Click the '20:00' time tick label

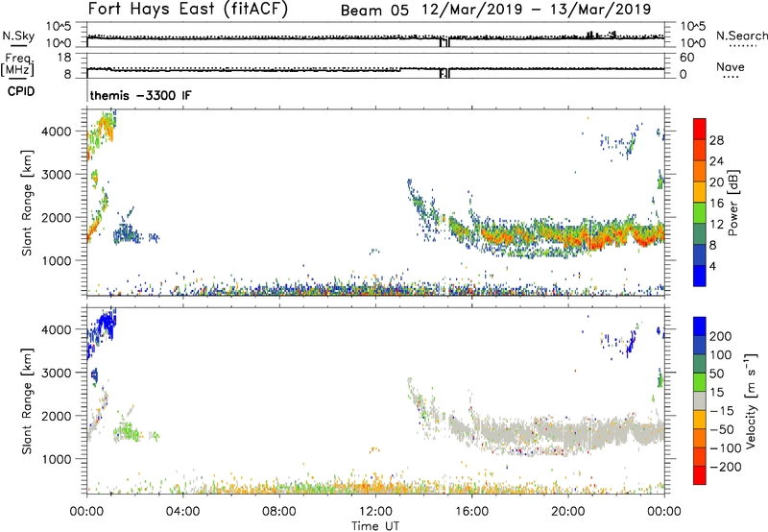pyautogui.click(x=567, y=512)
